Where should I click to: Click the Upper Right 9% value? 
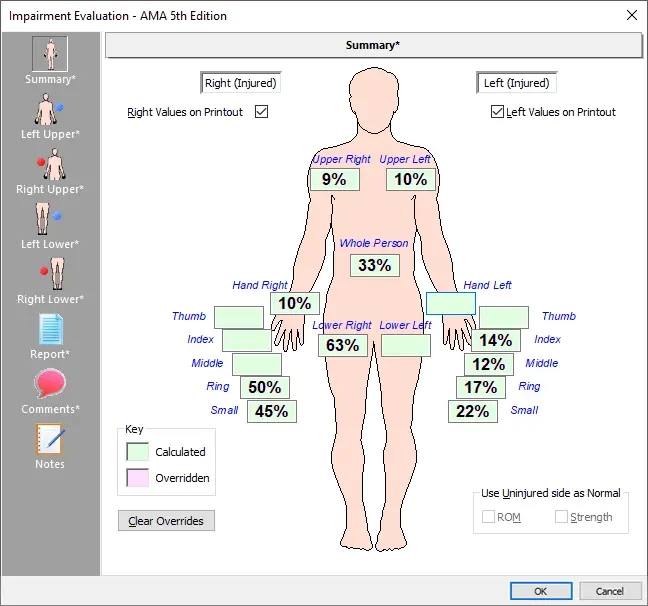tap(335, 179)
